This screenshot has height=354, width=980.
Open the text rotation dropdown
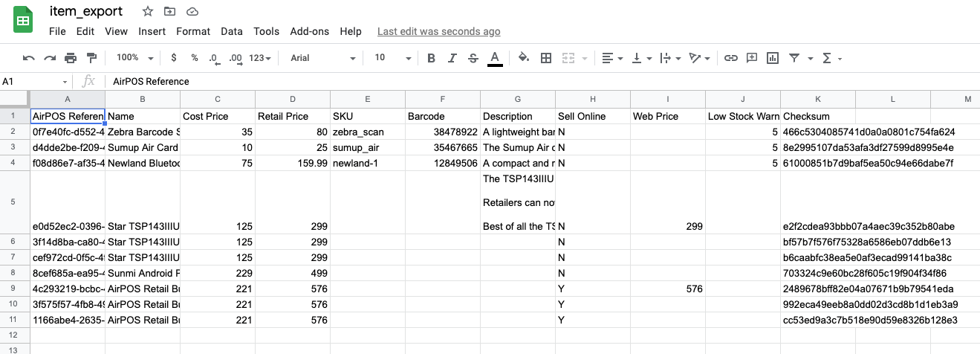(x=699, y=58)
